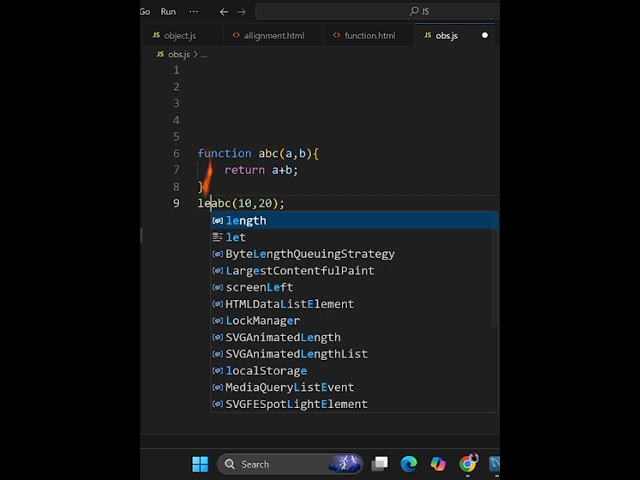The height and width of the screenshot is (480, 640).
Task: Click the breadcrumb ellipsis after obs.js
Action: point(204,55)
